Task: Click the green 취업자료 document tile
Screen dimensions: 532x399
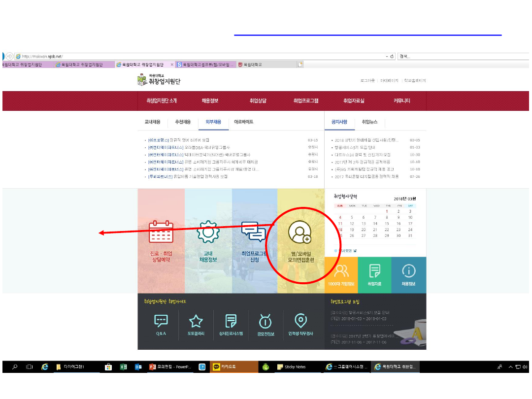Action: [x=375, y=274]
